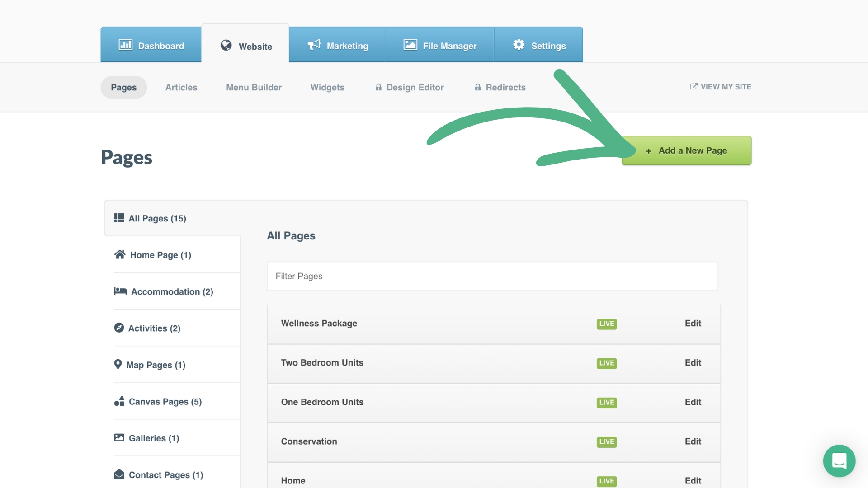Edit the Wellness Package page
The width and height of the screenshot is (868, 488).
click(693, 324)
